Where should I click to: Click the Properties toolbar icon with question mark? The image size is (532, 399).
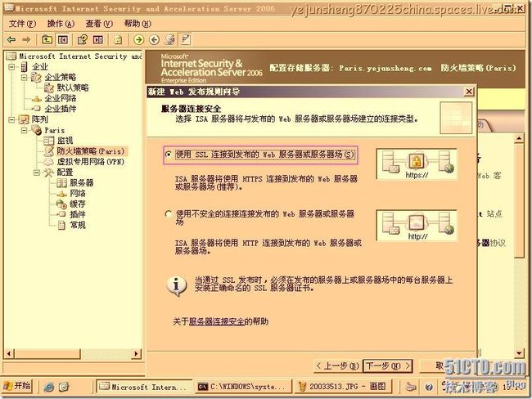[x=82, y=40]
